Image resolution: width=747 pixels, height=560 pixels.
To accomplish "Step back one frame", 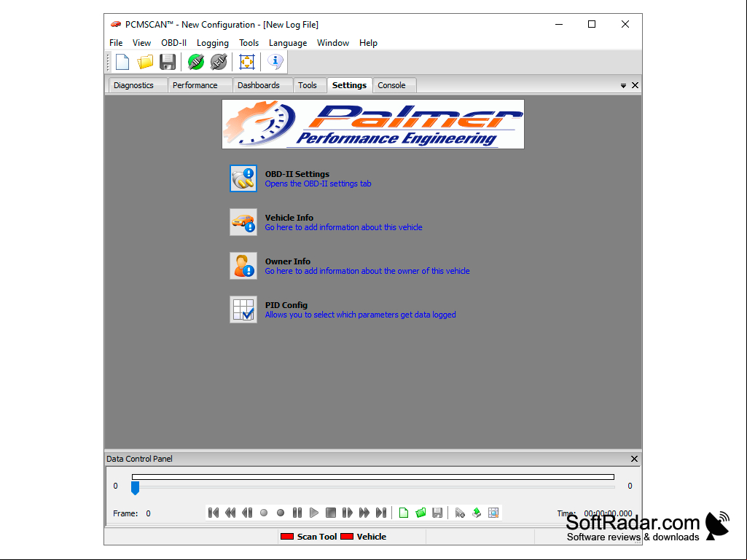I will click(x=247, y=513).
